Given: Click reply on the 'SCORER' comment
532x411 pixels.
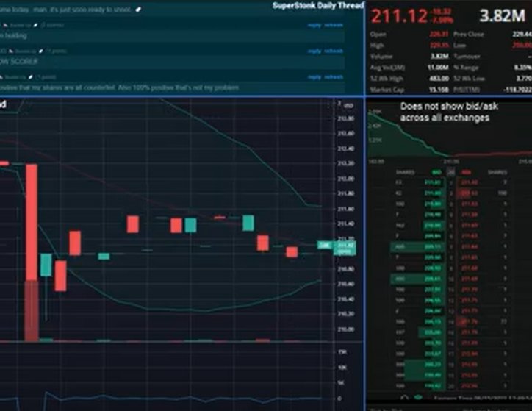Looking at the screenshot, I should tap(314, 51).
